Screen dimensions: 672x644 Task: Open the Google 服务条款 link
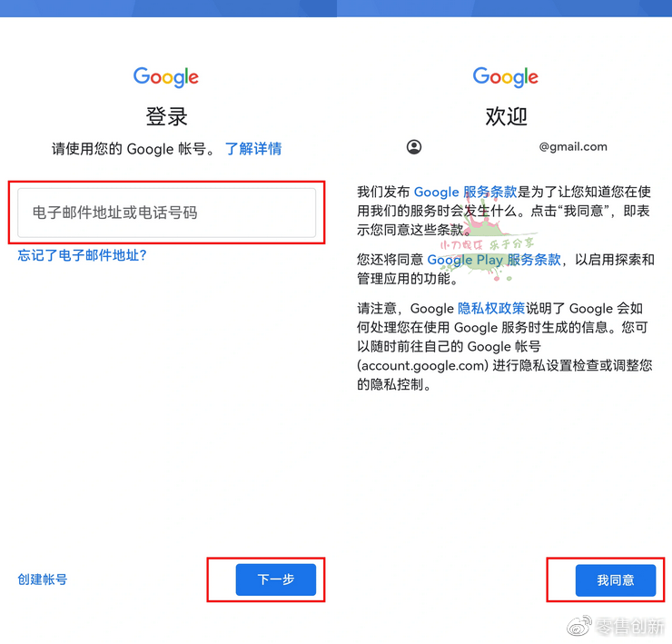(466, 192)
